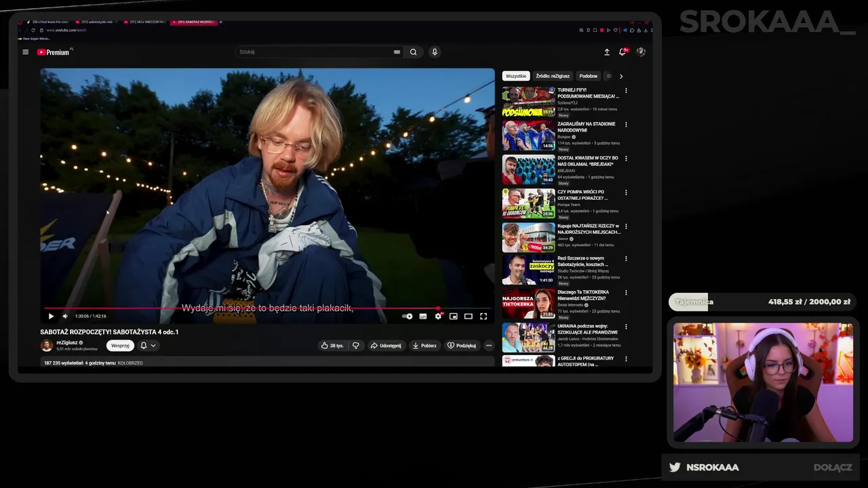Open options for Dlaczego Ta TIKTOKERKA video

626,293
